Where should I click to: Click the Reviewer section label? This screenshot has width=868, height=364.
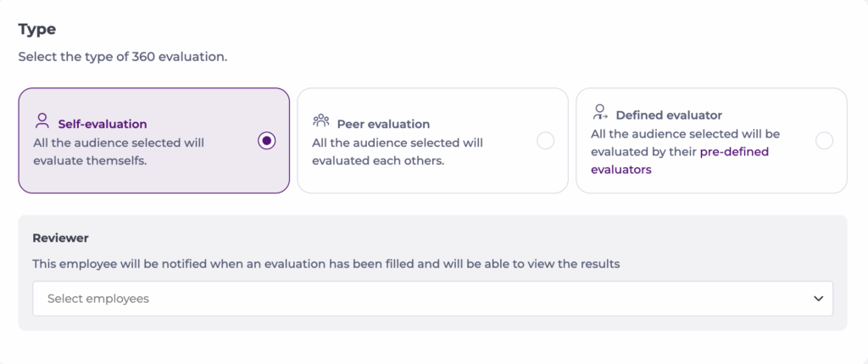click(x=60, y=238)
